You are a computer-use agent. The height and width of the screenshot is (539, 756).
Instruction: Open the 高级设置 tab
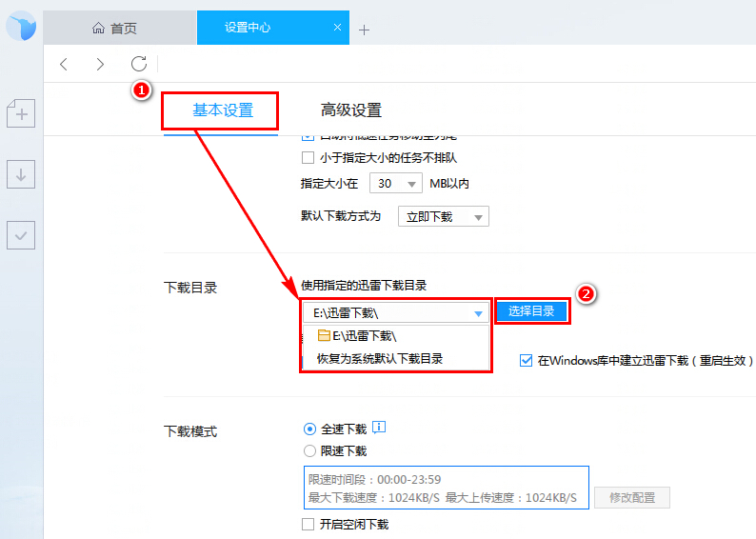(x=351, y=110)
